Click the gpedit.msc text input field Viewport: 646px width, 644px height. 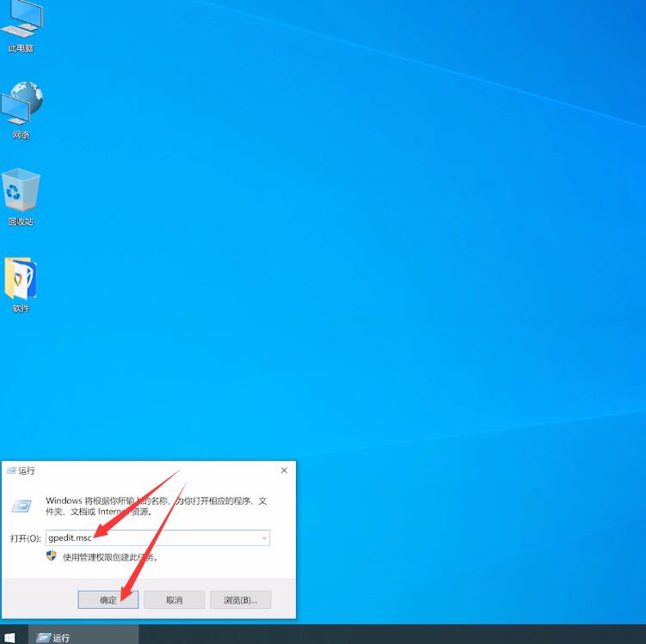[157, 537]
